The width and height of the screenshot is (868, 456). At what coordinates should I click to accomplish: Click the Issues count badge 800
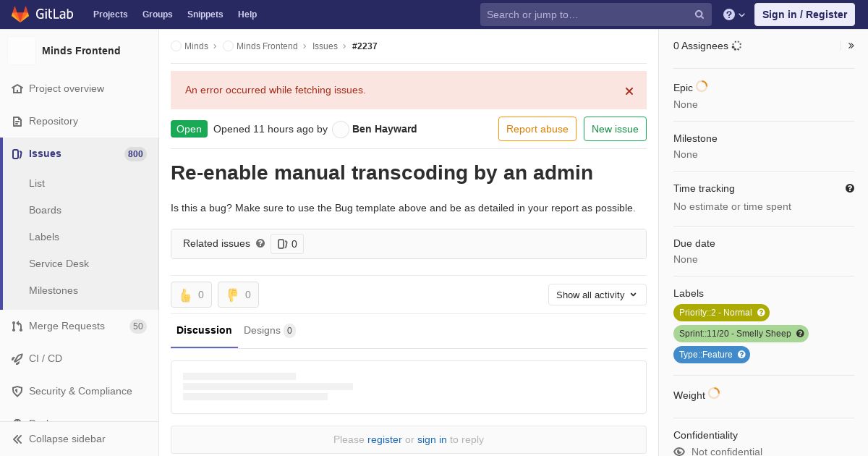(x=135, y=154)
